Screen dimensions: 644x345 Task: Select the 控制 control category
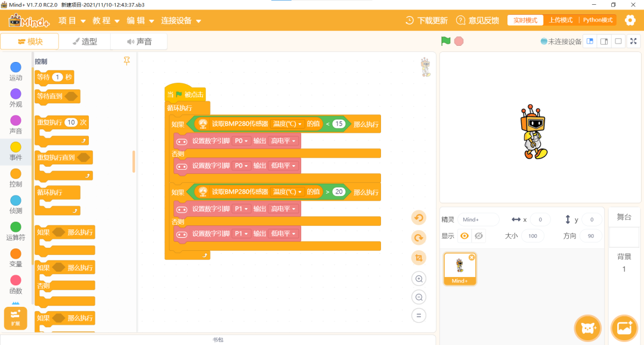(16, 178)
